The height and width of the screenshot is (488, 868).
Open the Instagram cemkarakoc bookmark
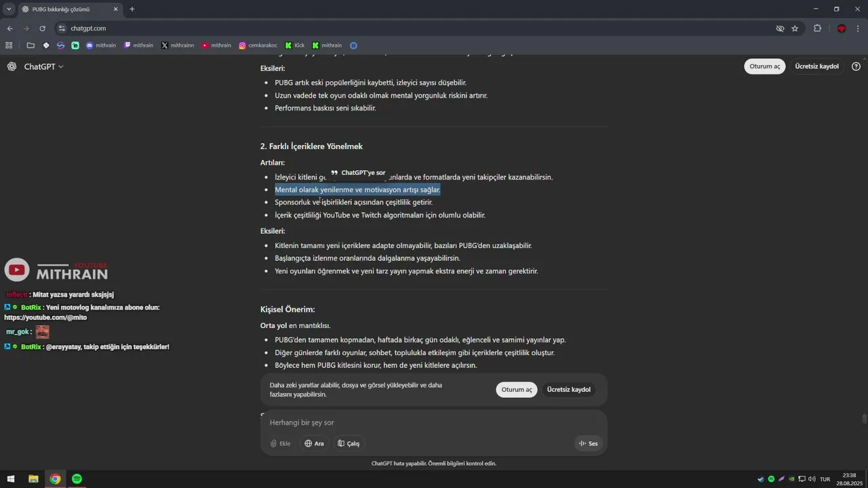[258, 45]
